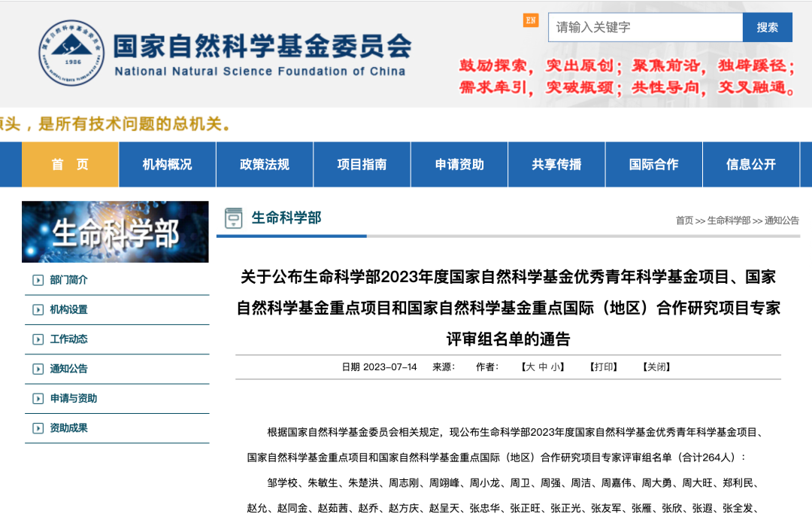Go to 生命科学部 in the breadcrumb

point(729,220)
